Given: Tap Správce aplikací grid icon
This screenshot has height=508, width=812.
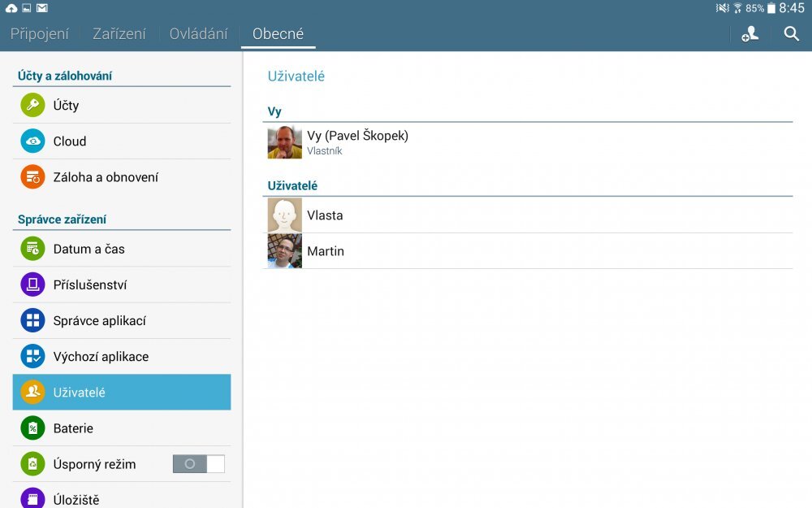Looking at the screenshot, I should (x=32, y=320).
